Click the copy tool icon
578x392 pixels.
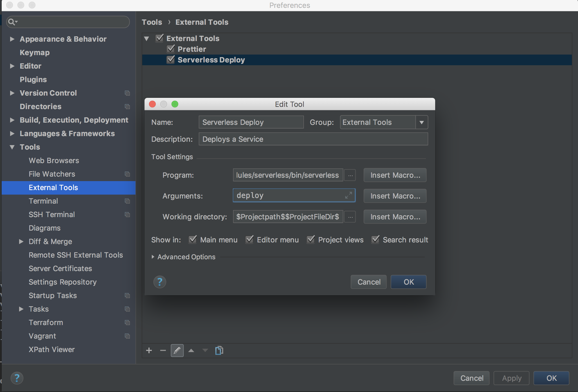point(219,350)
